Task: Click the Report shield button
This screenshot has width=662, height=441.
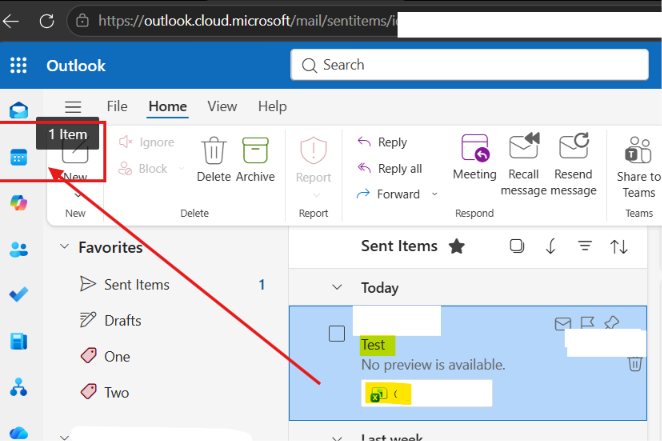Action: coord(313,160)
